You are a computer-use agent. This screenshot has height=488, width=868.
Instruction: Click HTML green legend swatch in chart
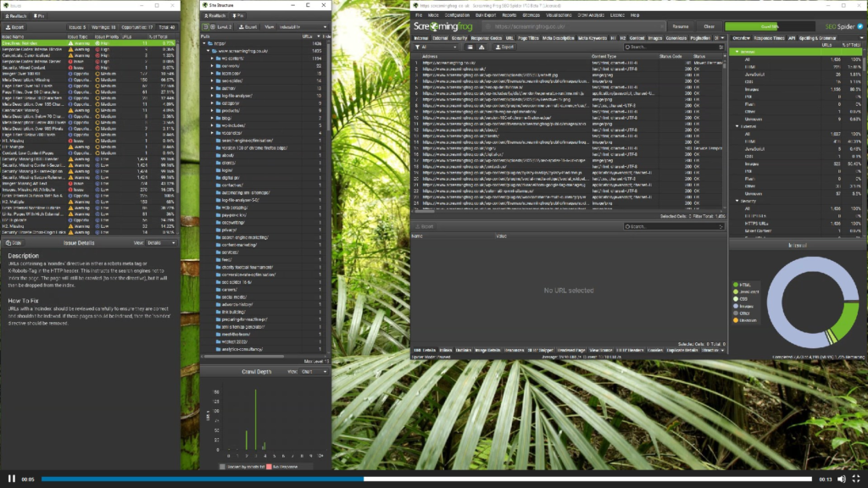736,285
